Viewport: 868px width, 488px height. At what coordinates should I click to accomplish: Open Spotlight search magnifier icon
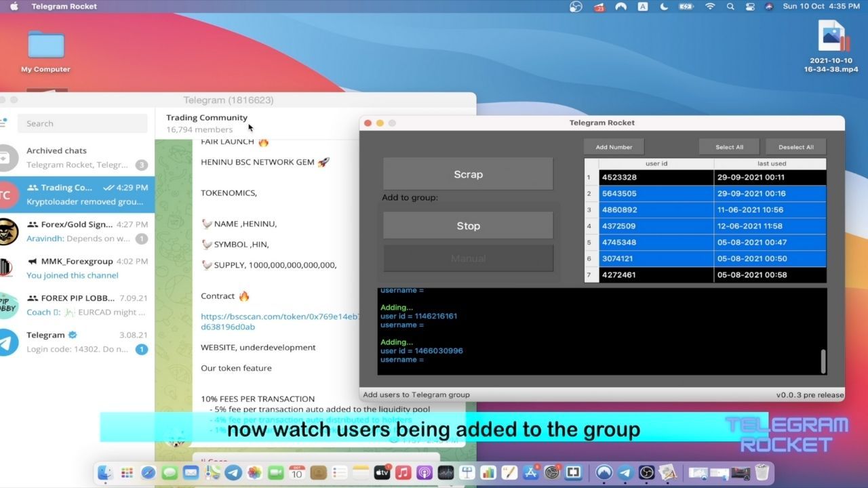coord(730,6)
